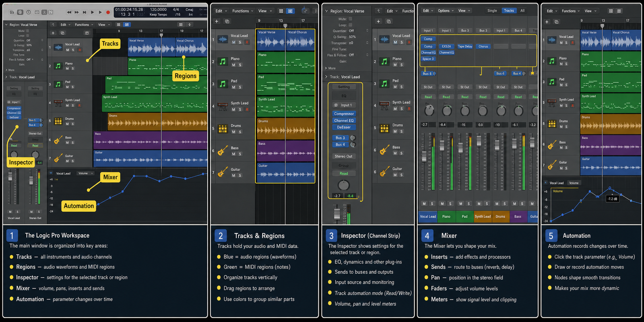Click the Scissors editors icon in the control bar
The width and height of the screenshot is (644, 322).
tap(44, 12)
